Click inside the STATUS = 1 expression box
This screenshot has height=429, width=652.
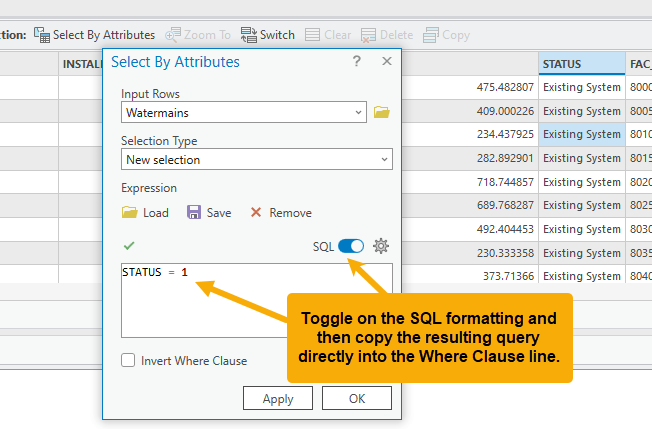(x=257, y=300)
